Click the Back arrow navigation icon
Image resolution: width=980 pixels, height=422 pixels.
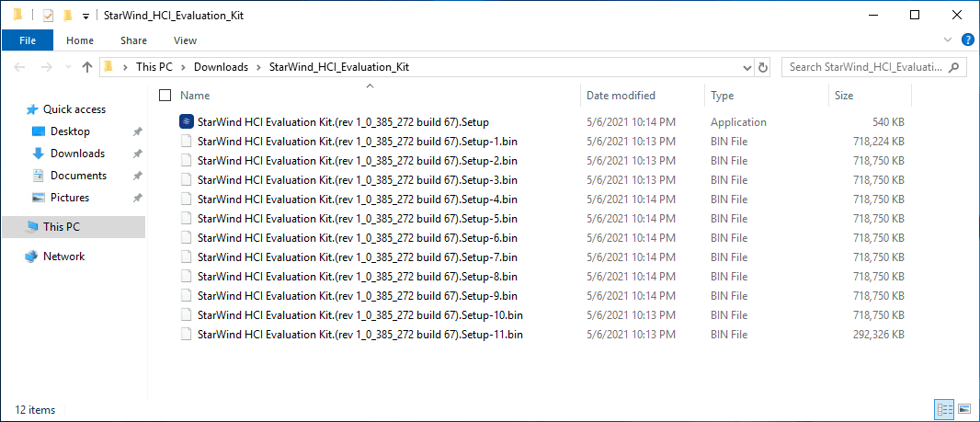(x=20, y=67)
